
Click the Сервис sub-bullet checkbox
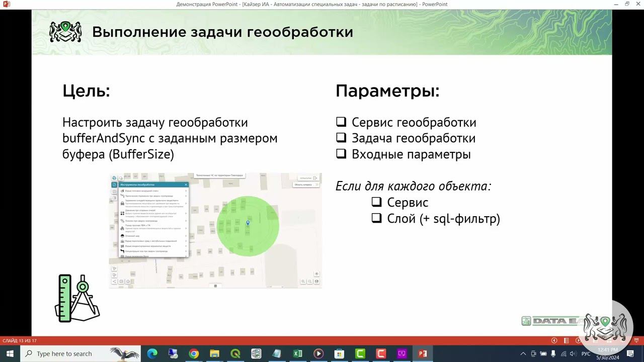tap(377, 202)
